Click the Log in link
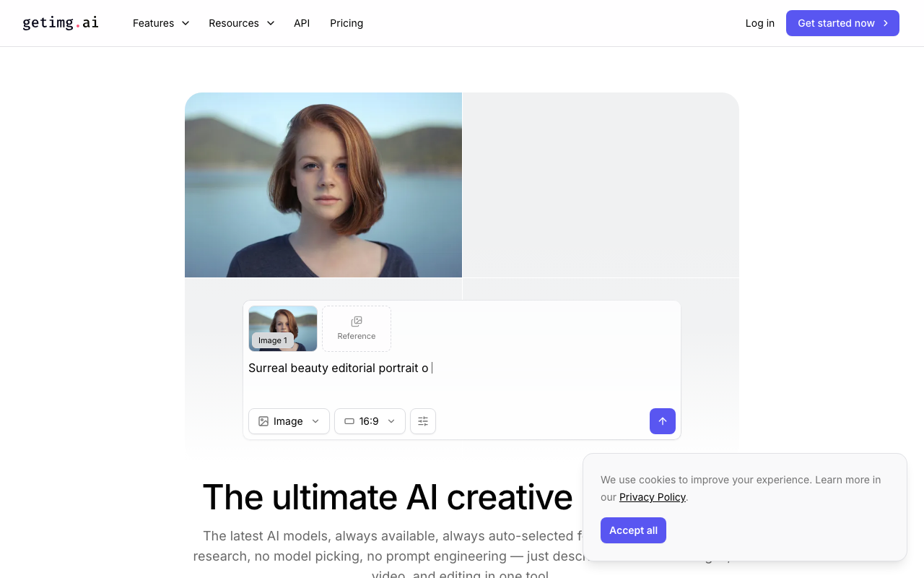Viewport: 924px width, 578px height. (759, 23)
